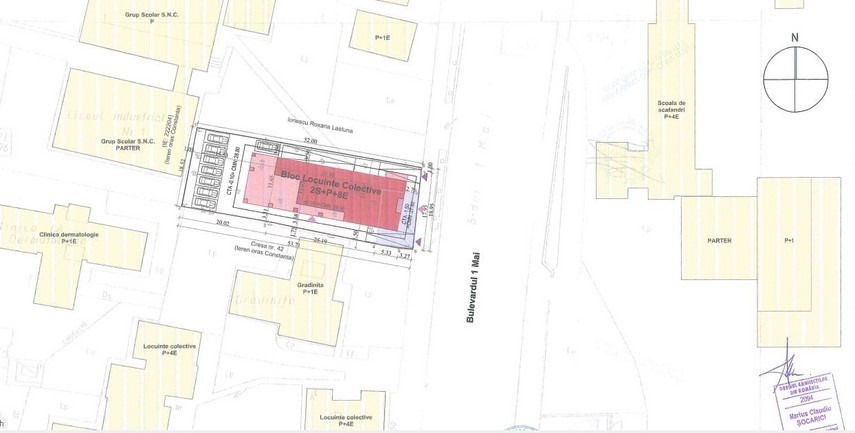Click the '5.33' dimension value
855x433 pixels.
[386, 252]
